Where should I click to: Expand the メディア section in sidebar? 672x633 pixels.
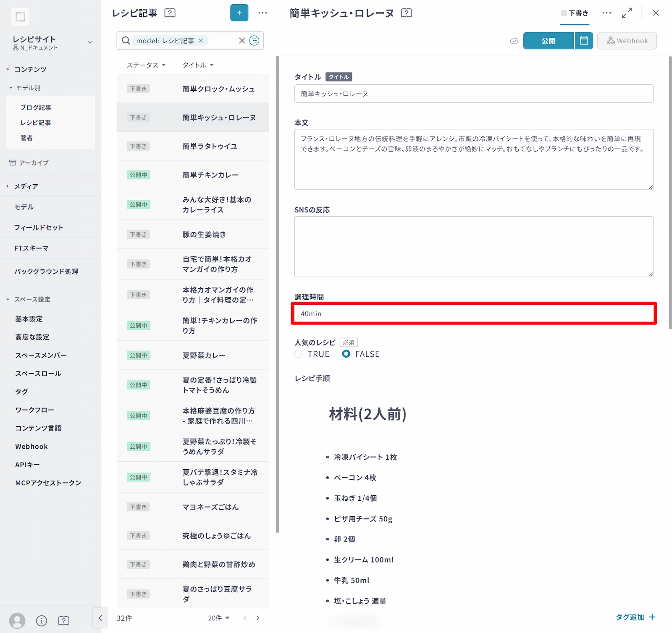pos(26,186)
